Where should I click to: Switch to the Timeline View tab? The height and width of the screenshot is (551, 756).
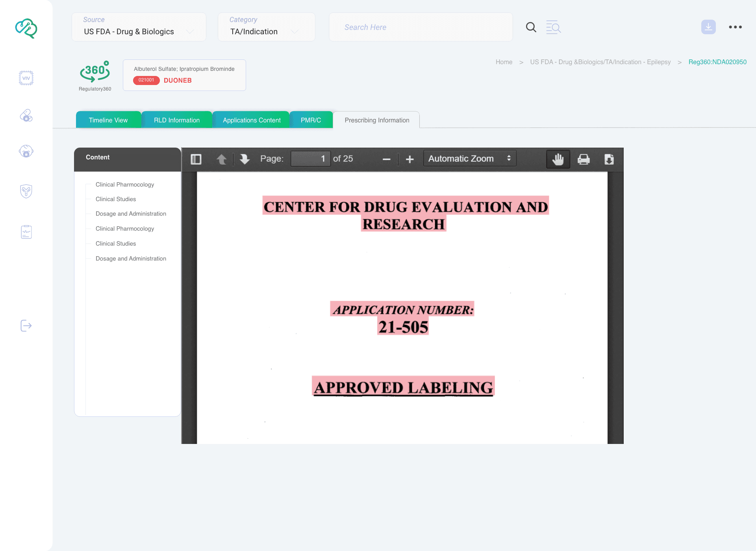point(108,120)
